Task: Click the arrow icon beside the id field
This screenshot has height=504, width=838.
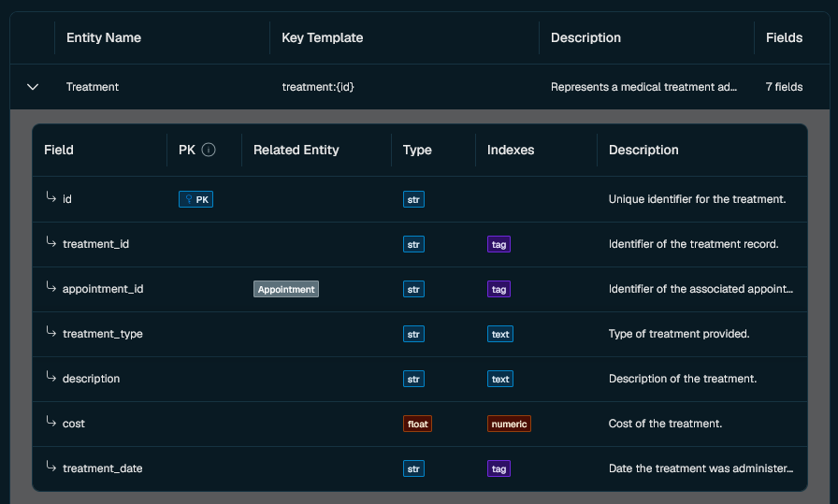Action: [x=51, y=197]
